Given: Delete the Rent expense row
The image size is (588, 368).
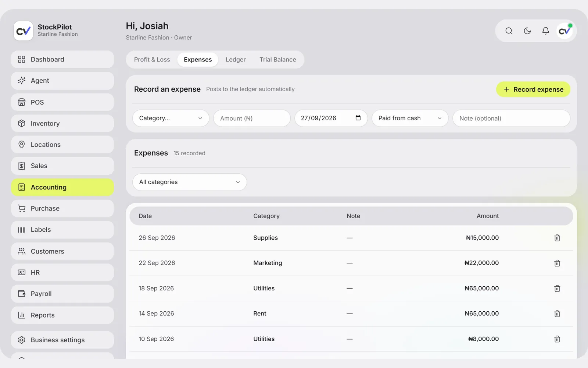Looking at the screenshot, I should [x=557, y=314].
